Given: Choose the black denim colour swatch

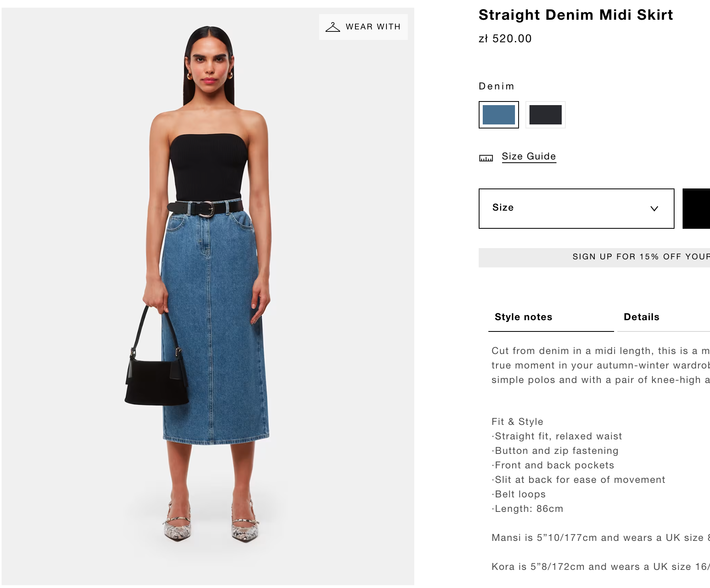Looking at the screenshot, I should coord(545,115).
